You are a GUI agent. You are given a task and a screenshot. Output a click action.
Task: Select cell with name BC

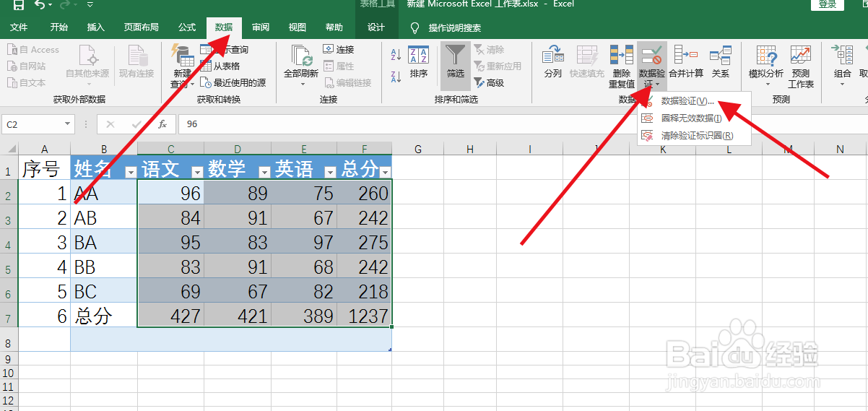tap(104, 291)
